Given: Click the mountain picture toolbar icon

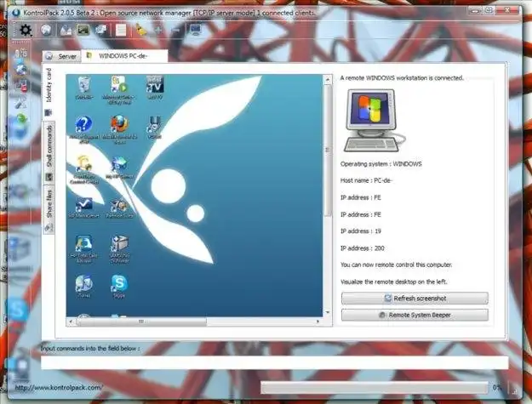Looking at the screenshot, I should [x=66, y=31].
